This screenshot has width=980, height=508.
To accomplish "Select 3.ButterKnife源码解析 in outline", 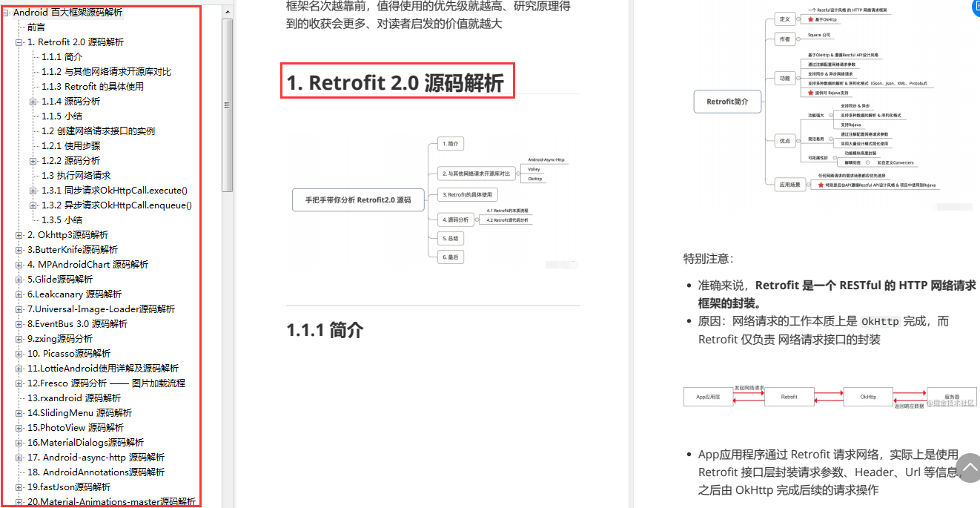I will tap(73, 250).
